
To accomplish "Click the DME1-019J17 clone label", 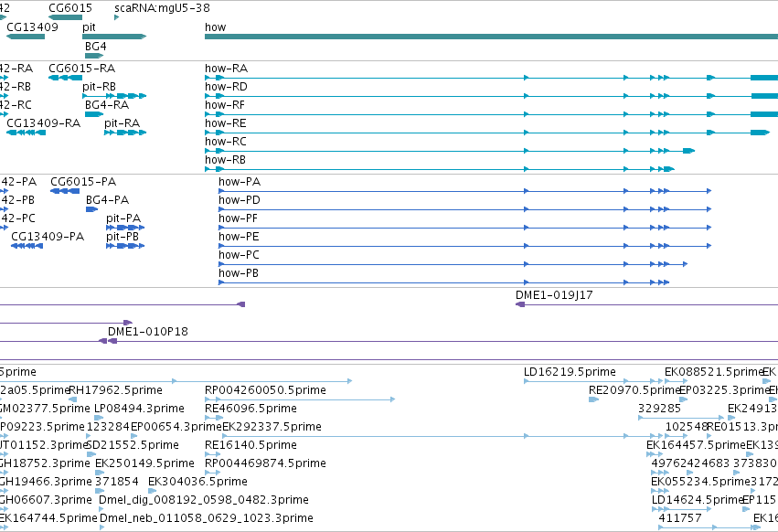I will pos(554,294).
